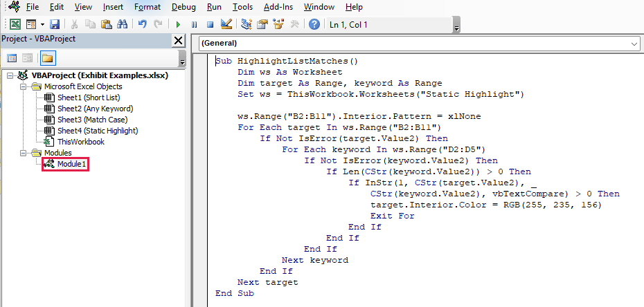Click the Paste clipboard icon
Image resolution: width=644 pixels, height=307 pixels.
coord(107,25)
